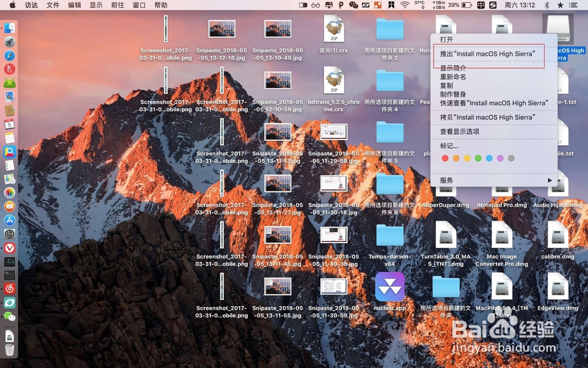Open Notification Center list icon
The image size is (588, 368).
573,5
